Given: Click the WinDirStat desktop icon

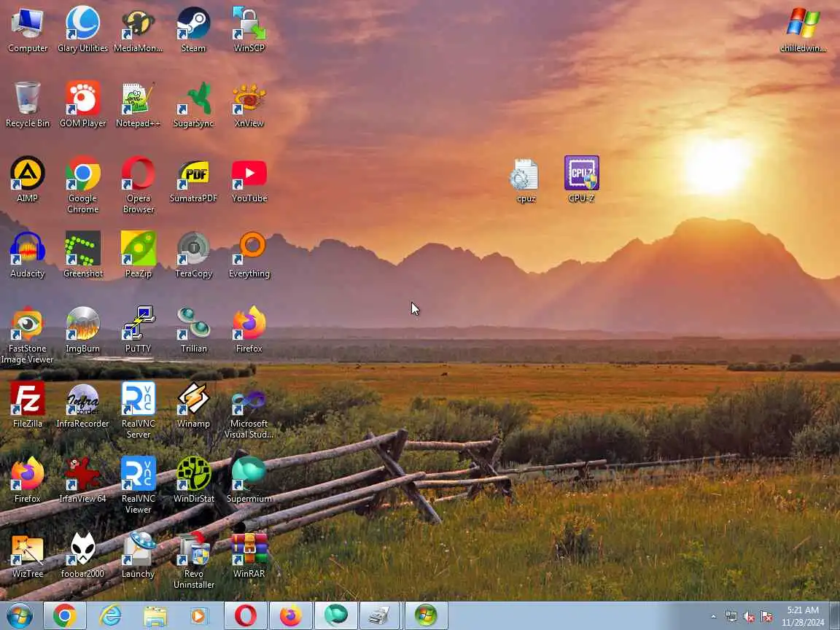Looking at the screenshot, I should tap(193, 480).
